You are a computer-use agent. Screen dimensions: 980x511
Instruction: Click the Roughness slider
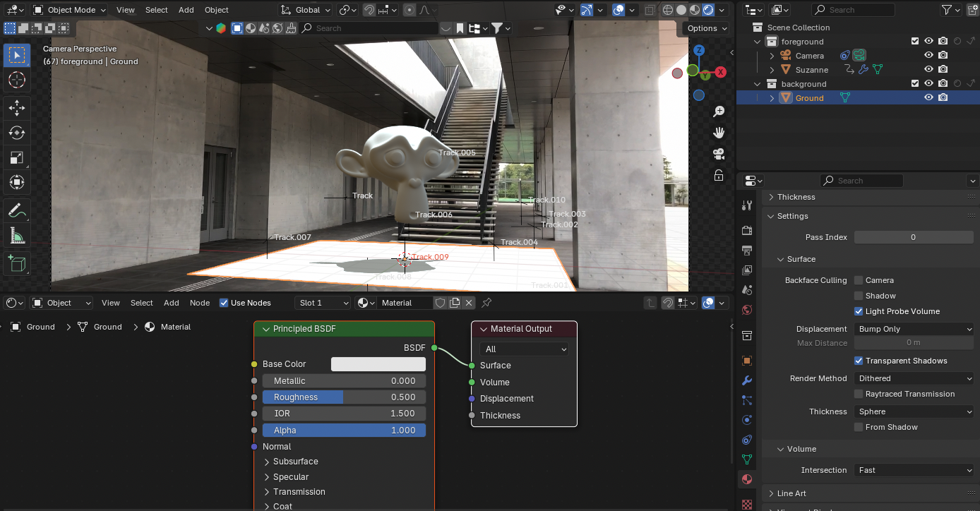tap(344, 397)
